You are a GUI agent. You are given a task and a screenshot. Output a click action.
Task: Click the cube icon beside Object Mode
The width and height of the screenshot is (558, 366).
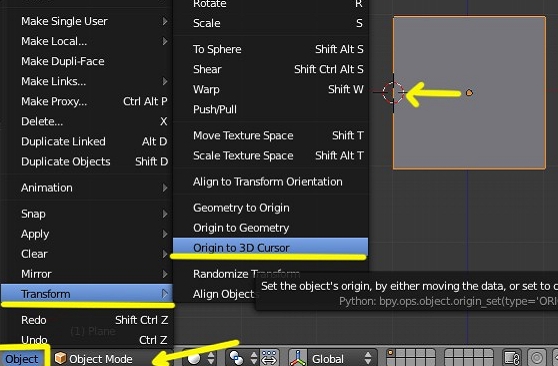click(60, 358)
